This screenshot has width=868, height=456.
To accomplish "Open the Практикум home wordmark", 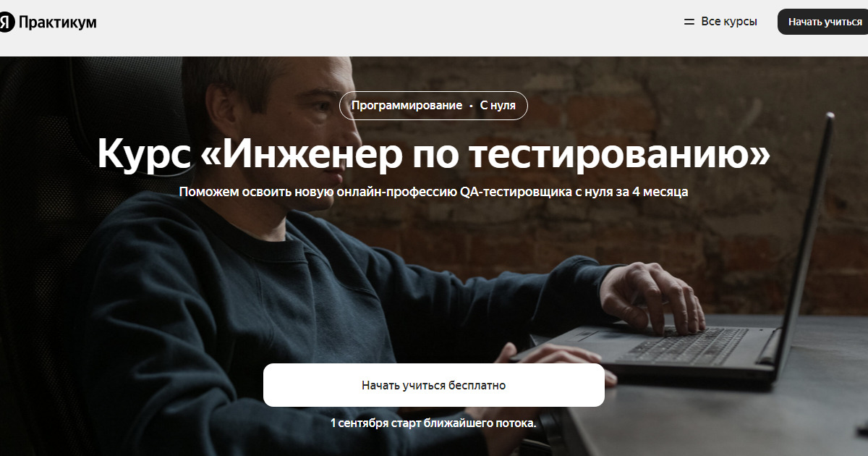I will click(x=57, y=22).
